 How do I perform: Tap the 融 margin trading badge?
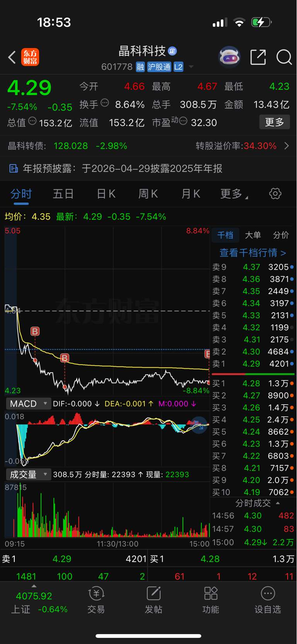(140, 67)
